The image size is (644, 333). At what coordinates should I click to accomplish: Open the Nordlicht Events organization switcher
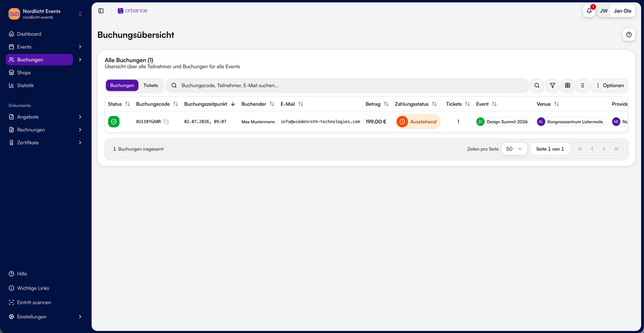[45, 14]
